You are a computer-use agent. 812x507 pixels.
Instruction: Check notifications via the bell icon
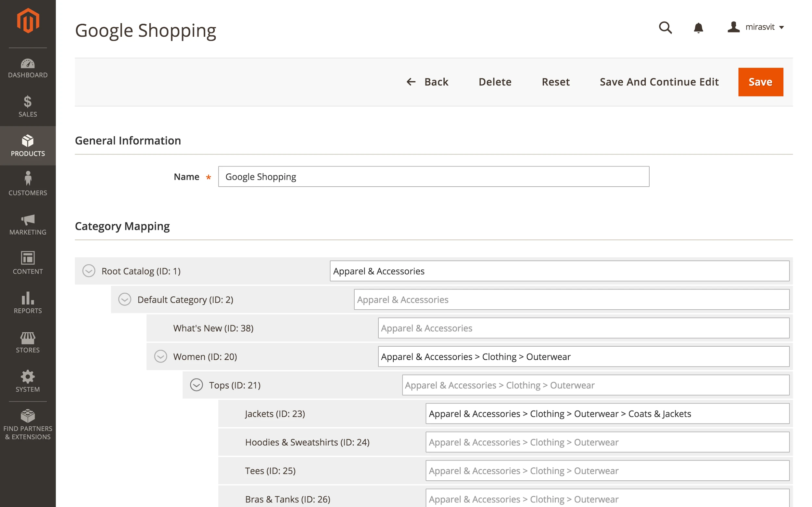pos(699,28)
